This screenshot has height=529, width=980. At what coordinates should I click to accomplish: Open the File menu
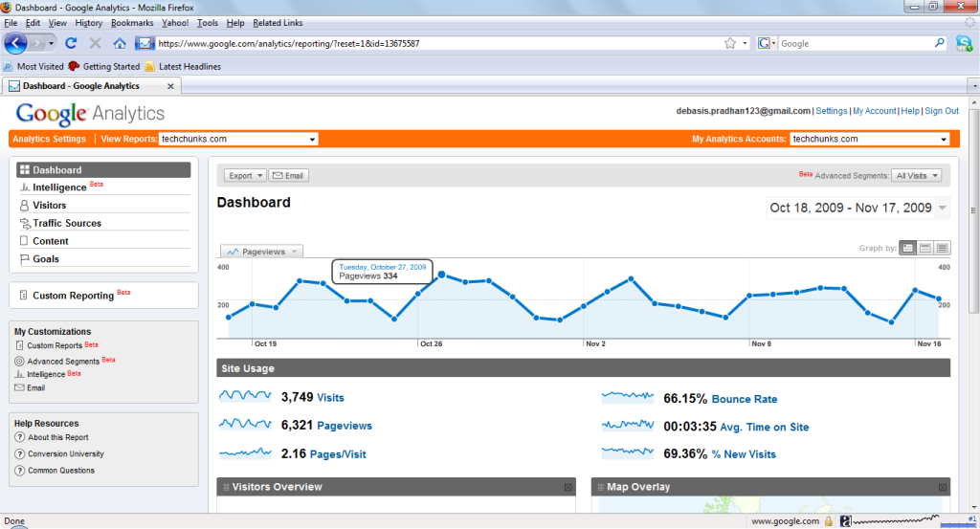(x=11, y=23)
